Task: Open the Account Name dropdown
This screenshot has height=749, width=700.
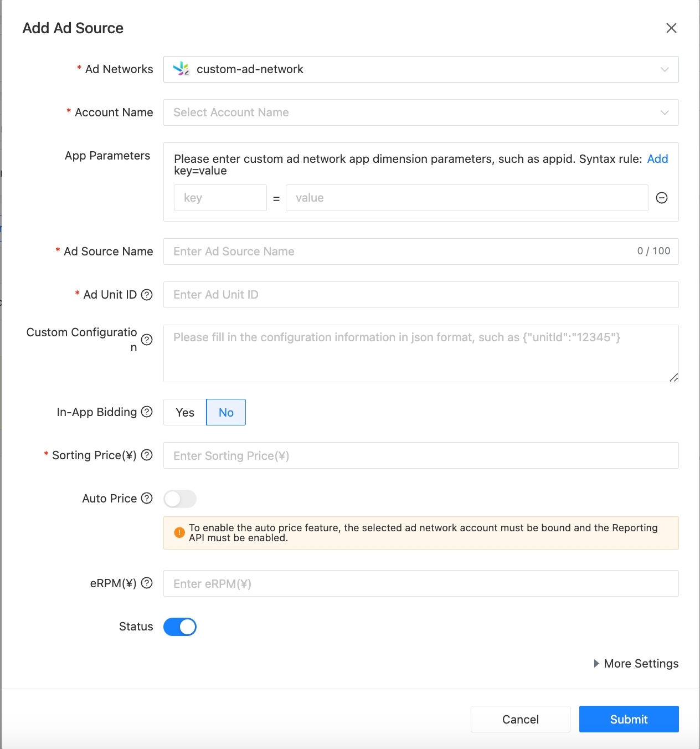Action: [420, 112]
